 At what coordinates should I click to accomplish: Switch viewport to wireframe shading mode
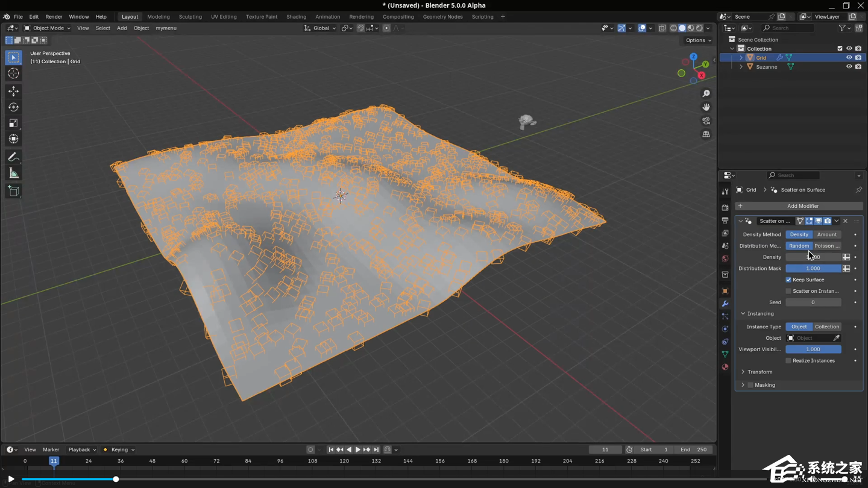[673, 28]
